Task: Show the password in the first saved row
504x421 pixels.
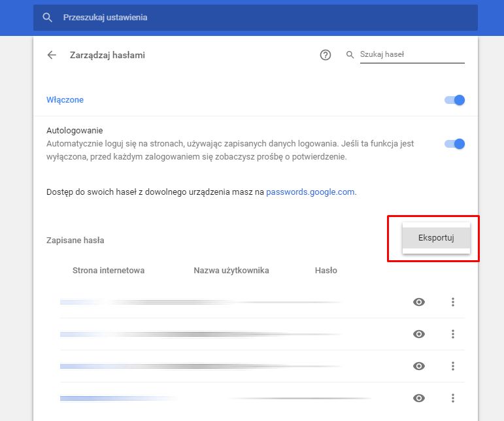Action: [x=419, y=302]
